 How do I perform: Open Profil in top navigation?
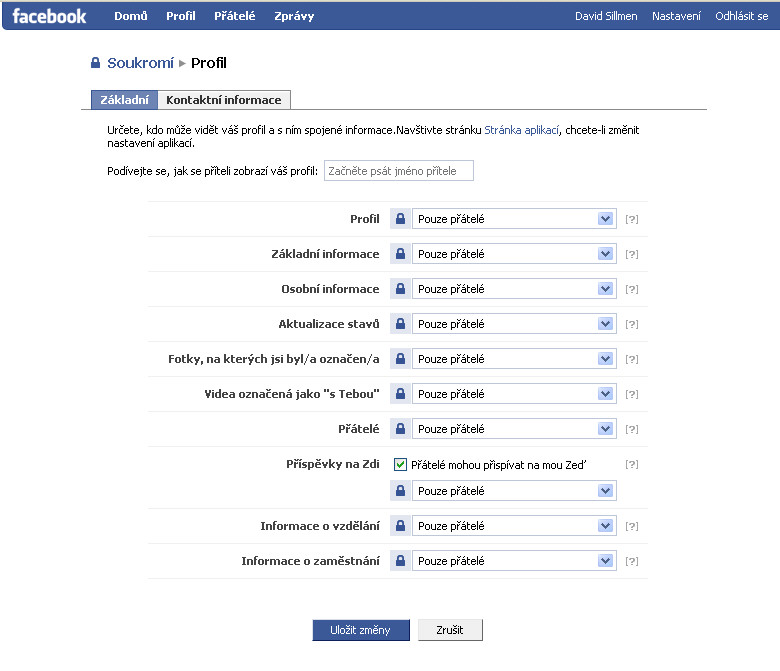pyautogui.click(x=181, y=16)
